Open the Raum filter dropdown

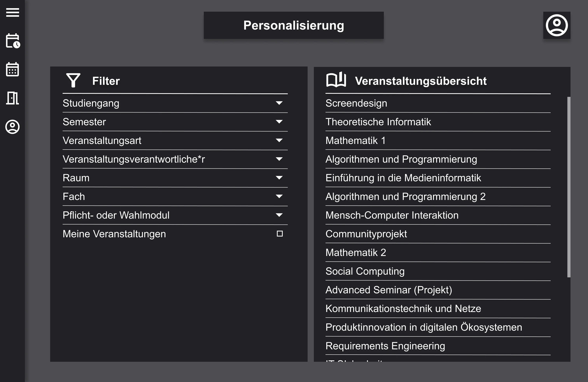tap(279, 178)
